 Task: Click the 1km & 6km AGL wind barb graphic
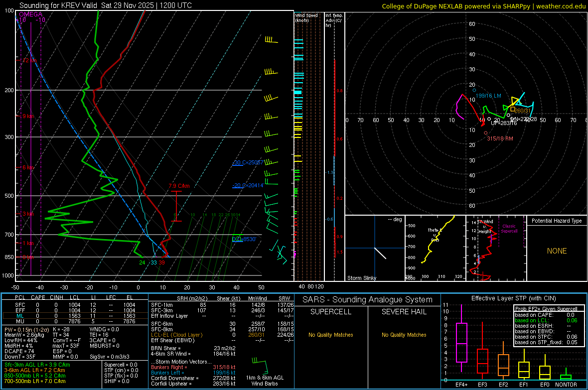point(261,366)
